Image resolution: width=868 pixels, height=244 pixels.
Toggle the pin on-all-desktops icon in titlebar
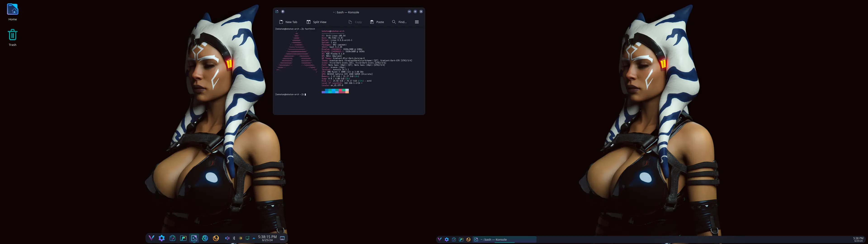coord(283,12)
